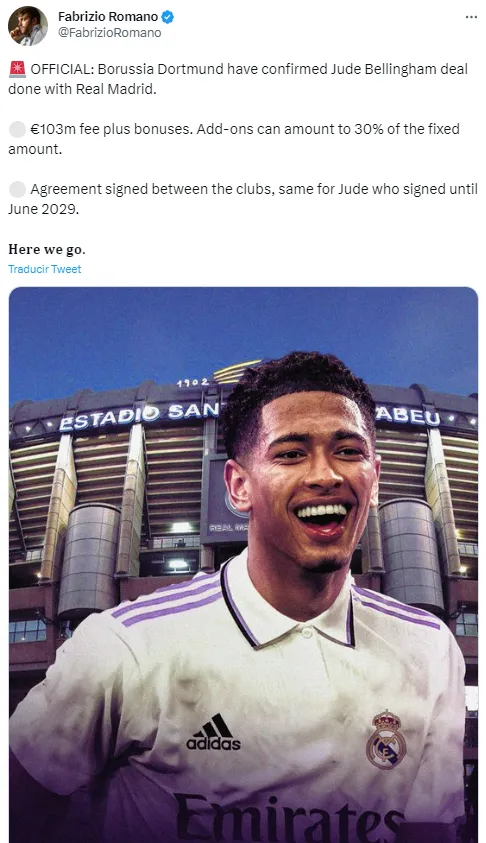The height and width of the screenshot is (843, 486).
Task: Click the Adidas logo on the shirt
Action: (x=213, y=732)
